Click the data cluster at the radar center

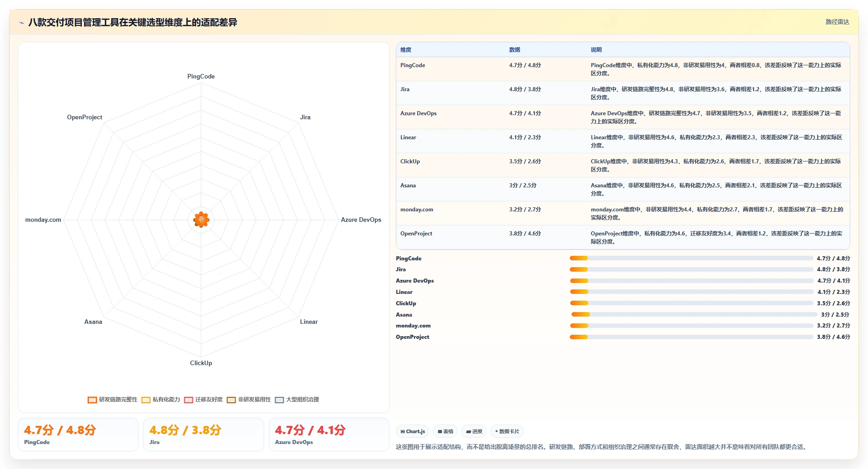201,220
